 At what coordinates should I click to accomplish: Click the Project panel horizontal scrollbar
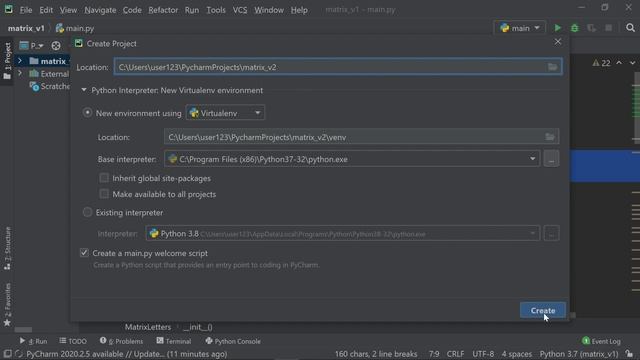coord(23,329)
